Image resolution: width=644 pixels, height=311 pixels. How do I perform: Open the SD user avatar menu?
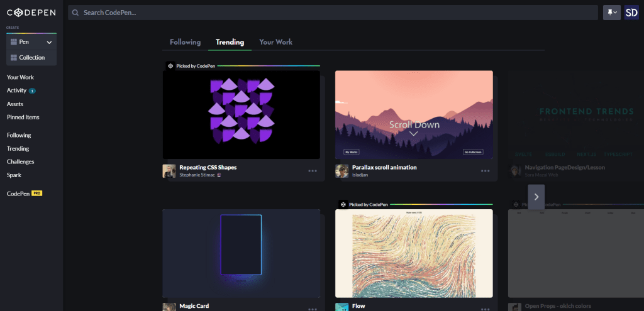point(631,13)
